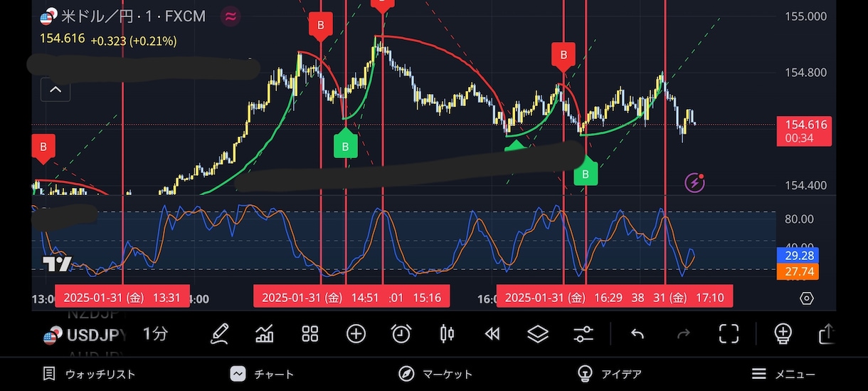Start bar replay with rewind icon

pos(492,333)
